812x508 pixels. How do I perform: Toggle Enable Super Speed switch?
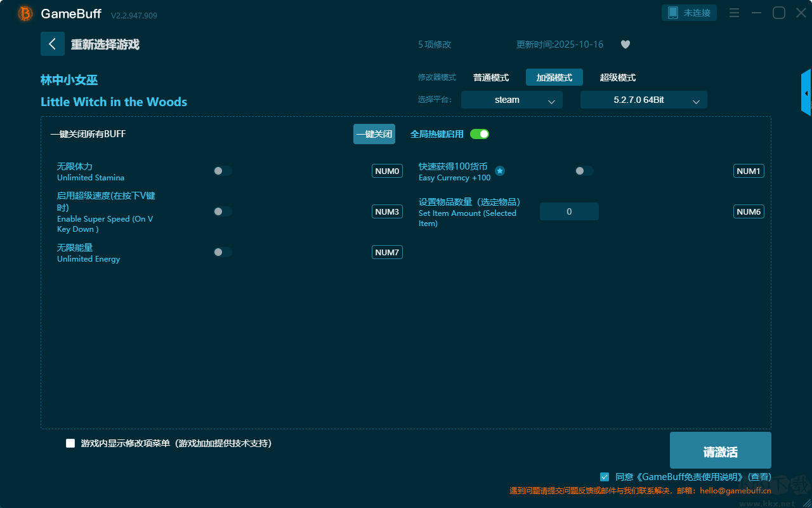[x=223, y=211]
